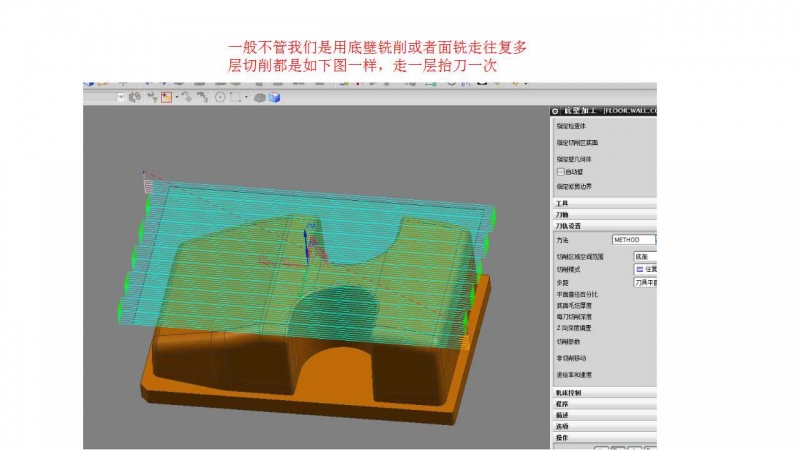Click the shaded cube view icon

point(273,97)
